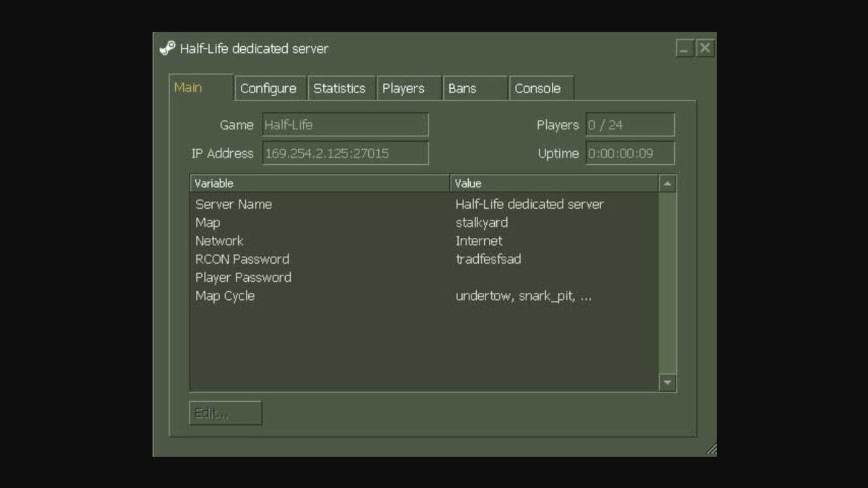Click the Steam icon in the title bar
The image size is (868, 488).
click(169, 48)
